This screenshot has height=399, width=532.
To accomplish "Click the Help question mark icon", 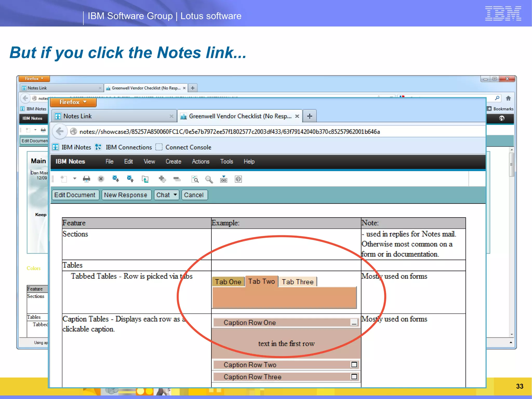I will (x=238, y=179).
